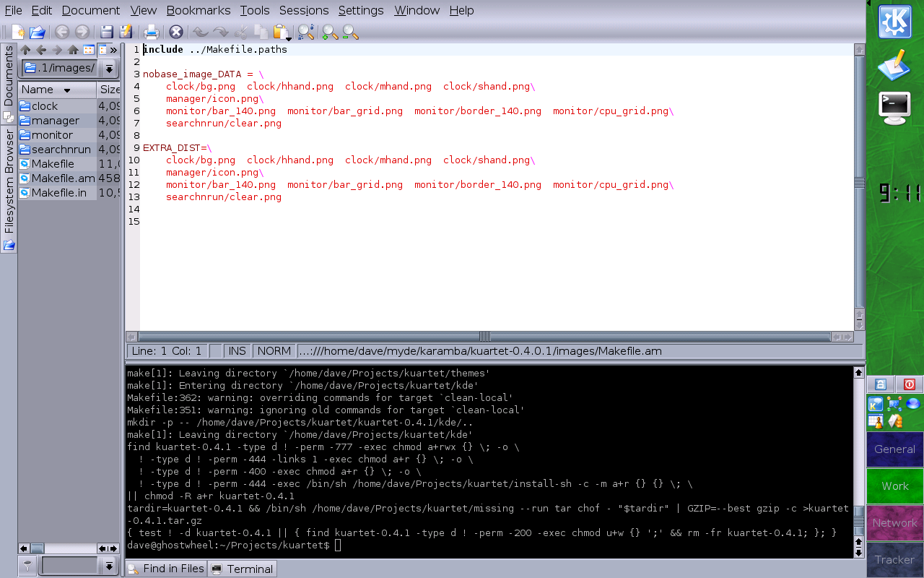The height and width of the screenshot is (578, 924).
Task: Click the Zoom in magnifier icon
Action: pos(330,32)
